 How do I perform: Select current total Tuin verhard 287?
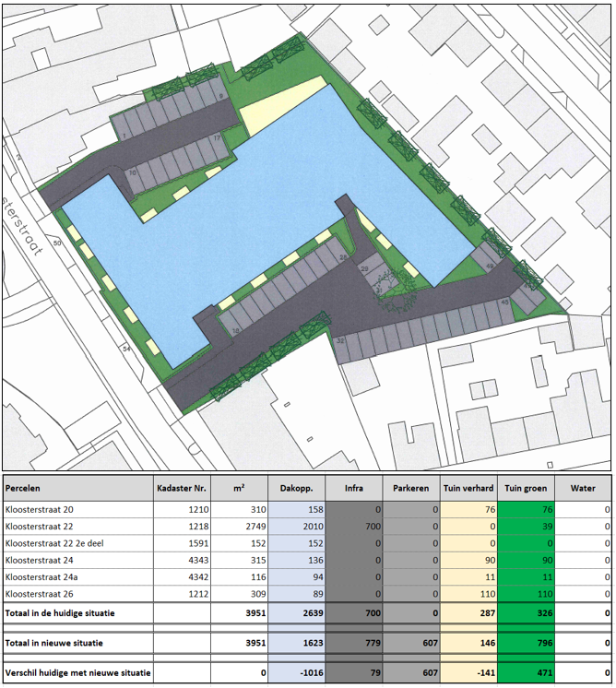click(488, 613)
